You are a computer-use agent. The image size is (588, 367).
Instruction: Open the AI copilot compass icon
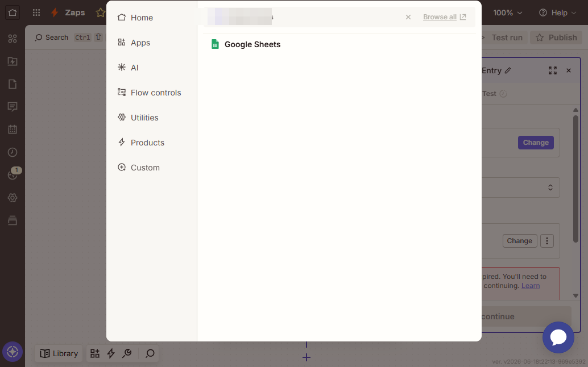13,352
